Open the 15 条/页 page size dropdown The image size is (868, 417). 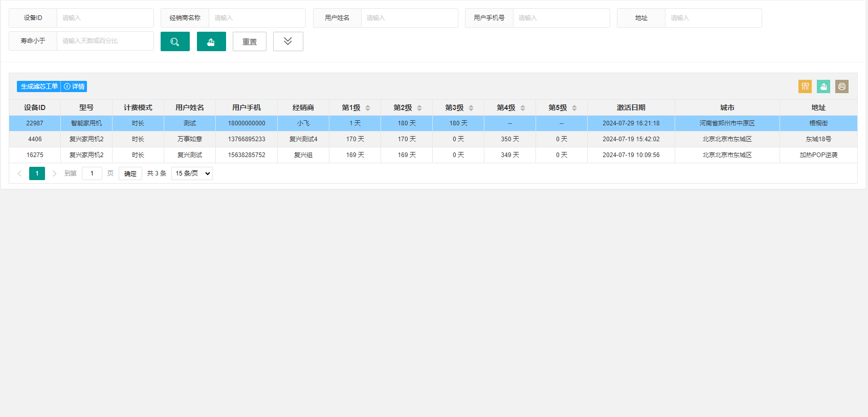[192, 173]
